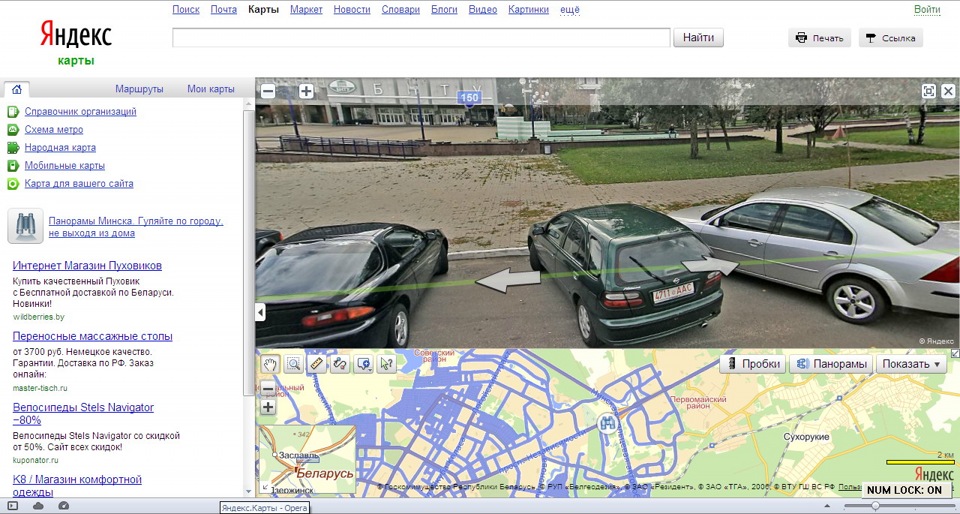Expand the ещё services menu

(569, 10)
